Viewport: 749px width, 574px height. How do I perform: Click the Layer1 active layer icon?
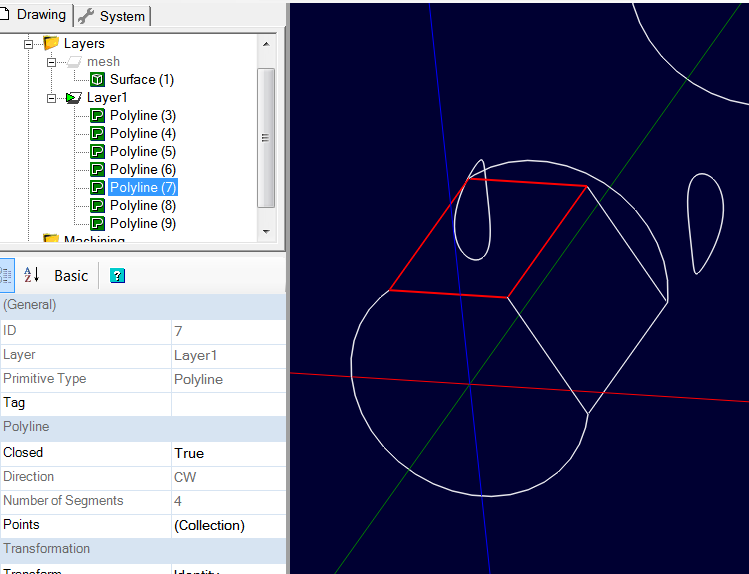74,98
